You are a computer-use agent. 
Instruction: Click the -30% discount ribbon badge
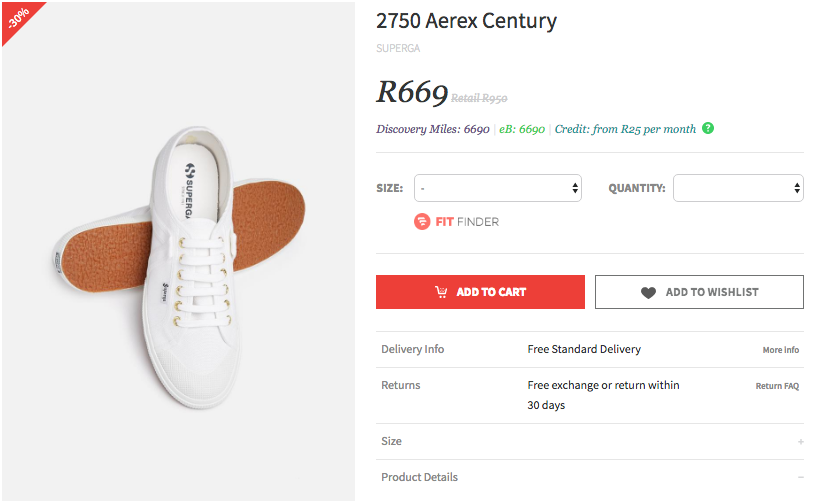[x=18, y=17]
